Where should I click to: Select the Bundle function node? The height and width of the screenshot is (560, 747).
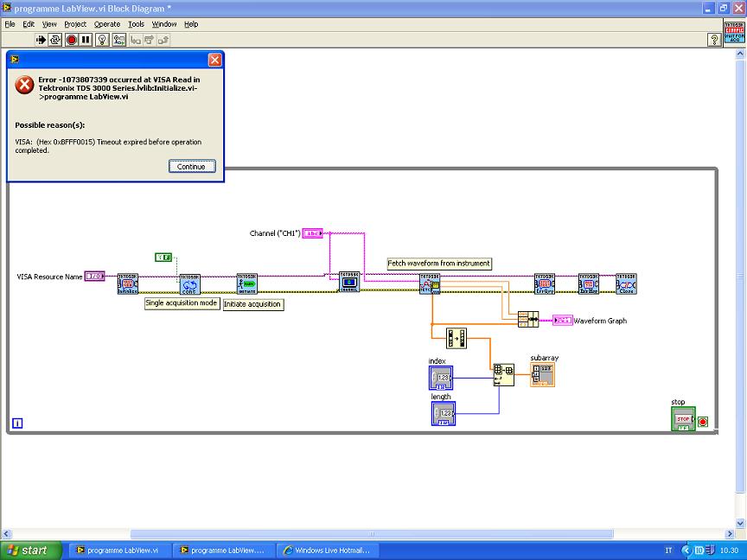(528, 319)
